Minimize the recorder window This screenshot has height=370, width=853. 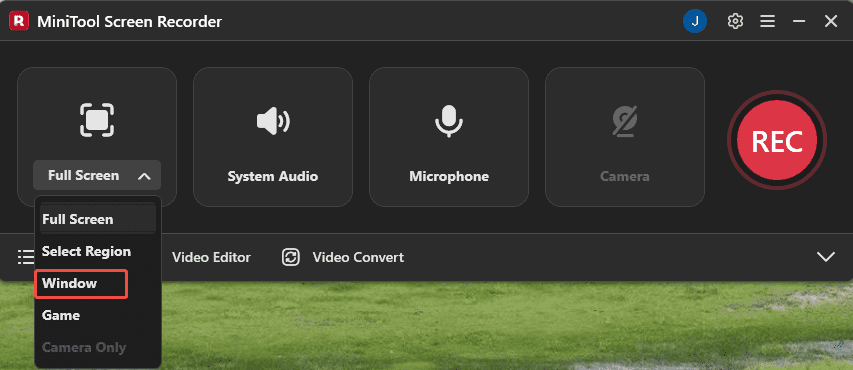pos(799,22)
